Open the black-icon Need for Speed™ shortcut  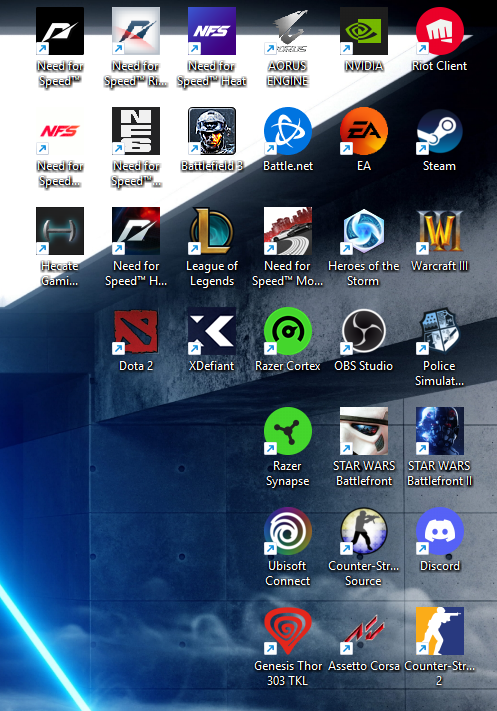click(x=60, y=31)
